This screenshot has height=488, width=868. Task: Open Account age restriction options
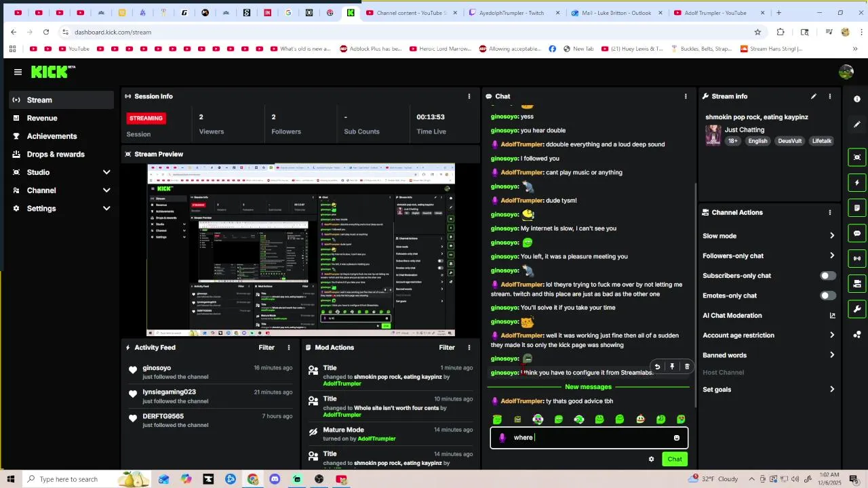point(768,335)
